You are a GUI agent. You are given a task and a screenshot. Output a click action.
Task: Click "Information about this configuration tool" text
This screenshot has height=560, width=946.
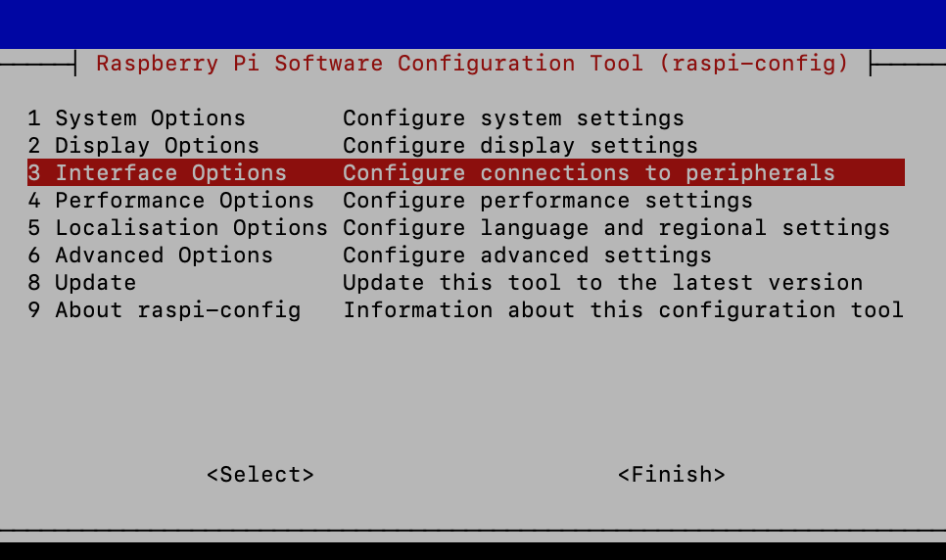[x=623, y=310]
